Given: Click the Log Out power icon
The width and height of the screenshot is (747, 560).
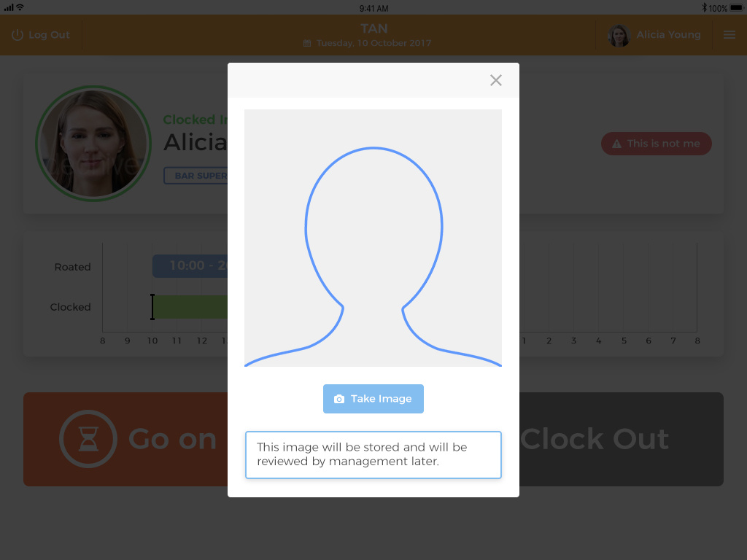Looking at the screenshot, I should pyautogui.click(x=18, y=35).
